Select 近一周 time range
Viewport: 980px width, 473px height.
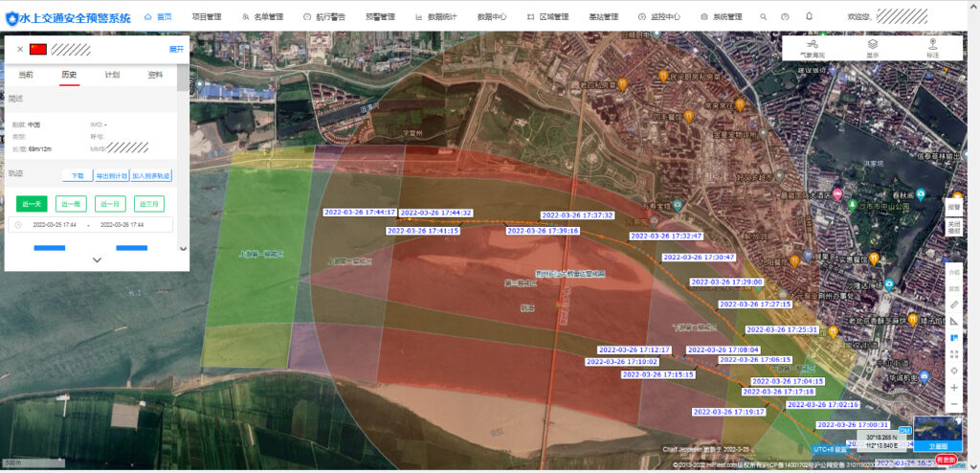(x=71, y=203)
